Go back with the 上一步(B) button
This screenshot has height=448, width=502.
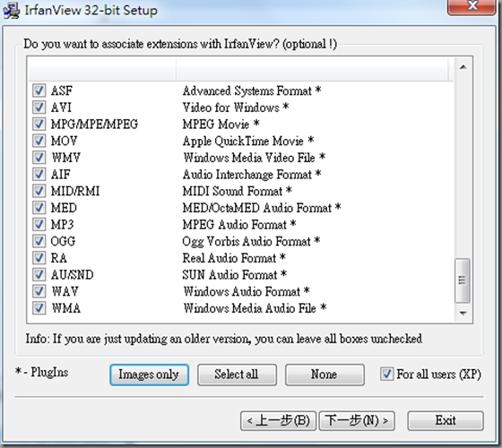[x=278, y=420]
